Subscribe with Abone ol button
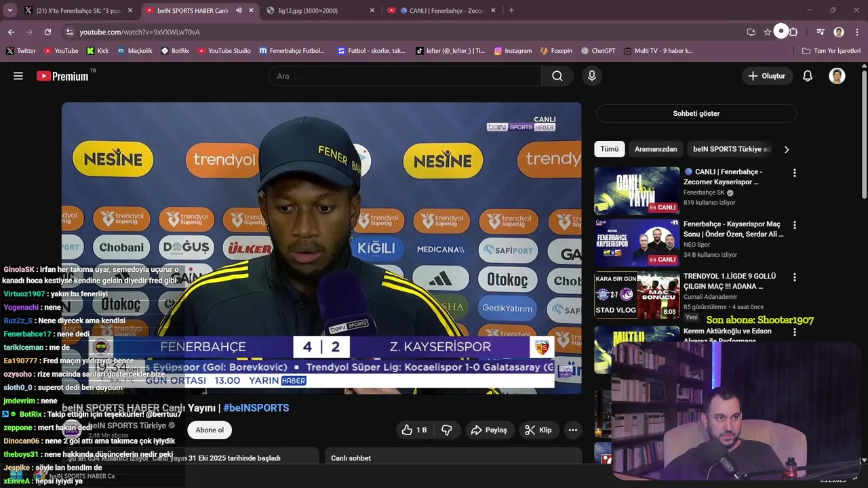Screen dimensions: 868x488 click(210, 430)
